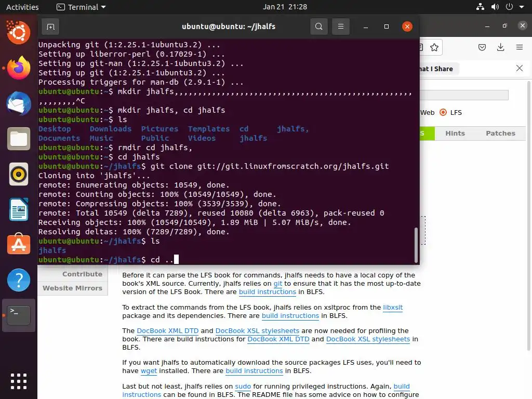Image resolution: width=532 pixels, height=399 pixels.
Task: Follow the first DocBook XML DTD link
Action: (168, 331)
